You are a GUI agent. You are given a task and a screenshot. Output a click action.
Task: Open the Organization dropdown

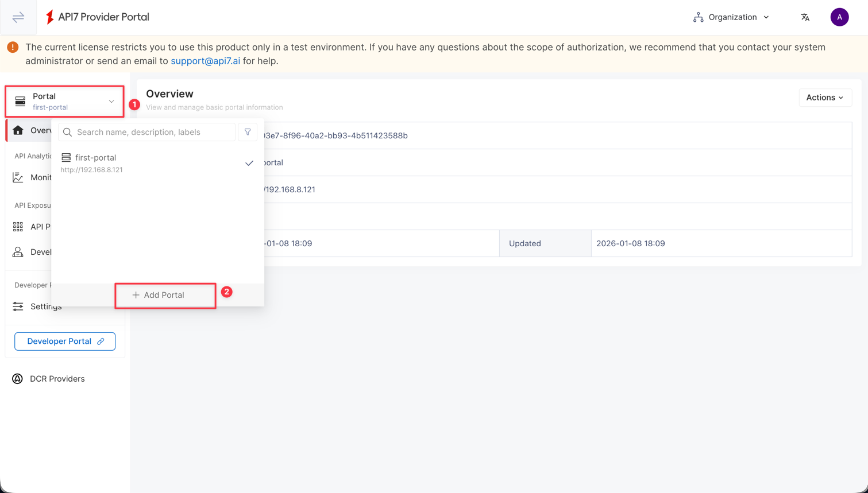point(731,17)
